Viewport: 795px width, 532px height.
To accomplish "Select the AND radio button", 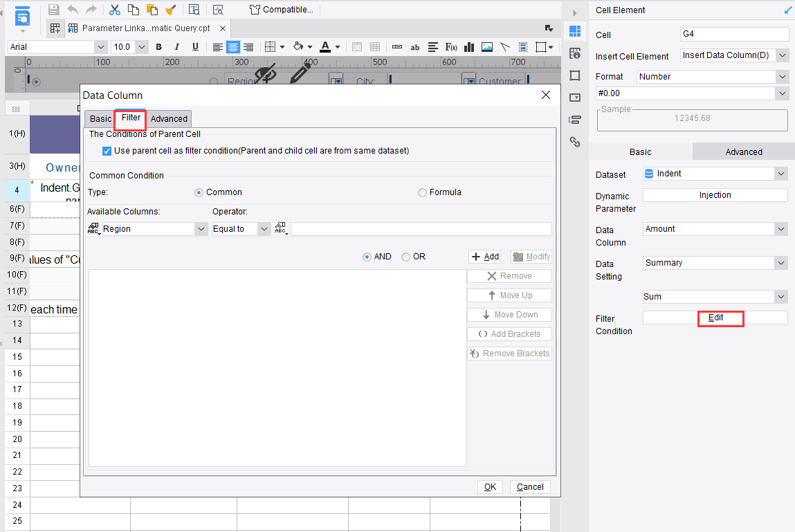I will coord(367,257).
